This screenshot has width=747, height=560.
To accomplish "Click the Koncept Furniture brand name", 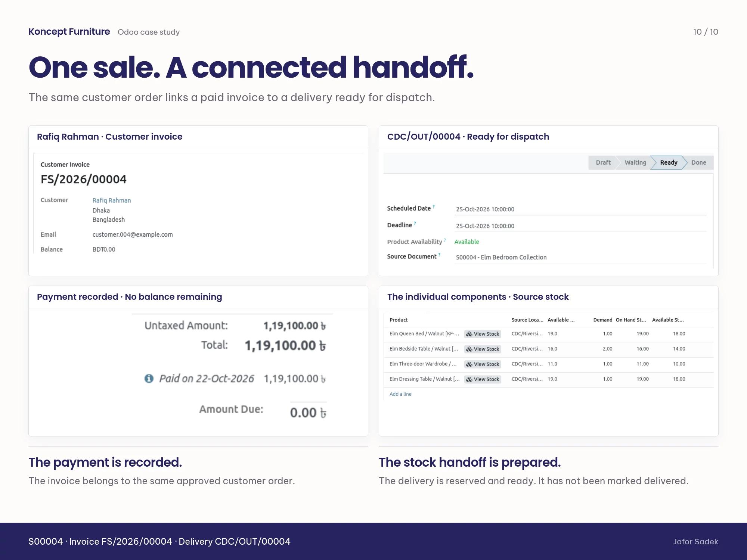I will 69,32.
